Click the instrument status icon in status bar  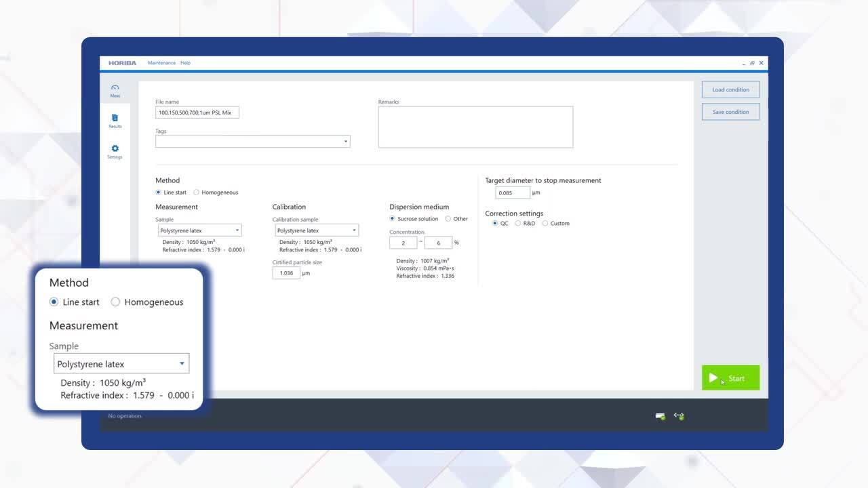[660, 416]
